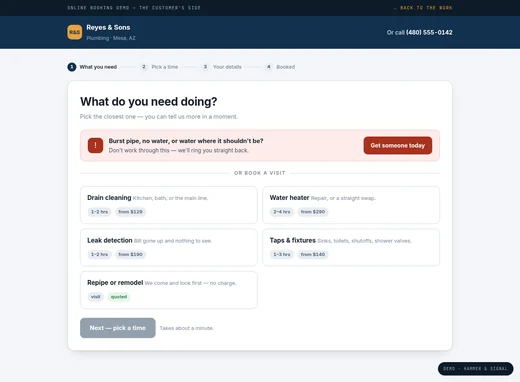Click the "OR BOOK A VISIT" label

pyautogui.click(x=260, y=173)
